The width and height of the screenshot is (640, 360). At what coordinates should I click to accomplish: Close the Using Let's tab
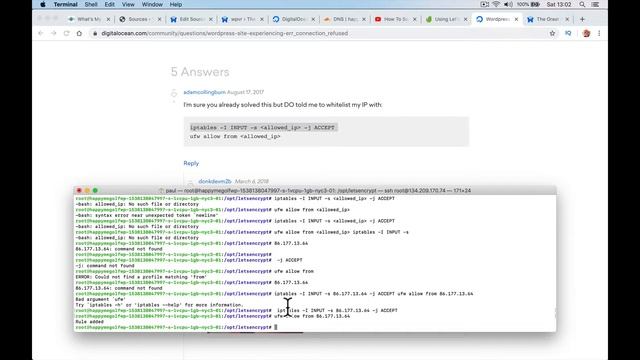coord(465,19)
